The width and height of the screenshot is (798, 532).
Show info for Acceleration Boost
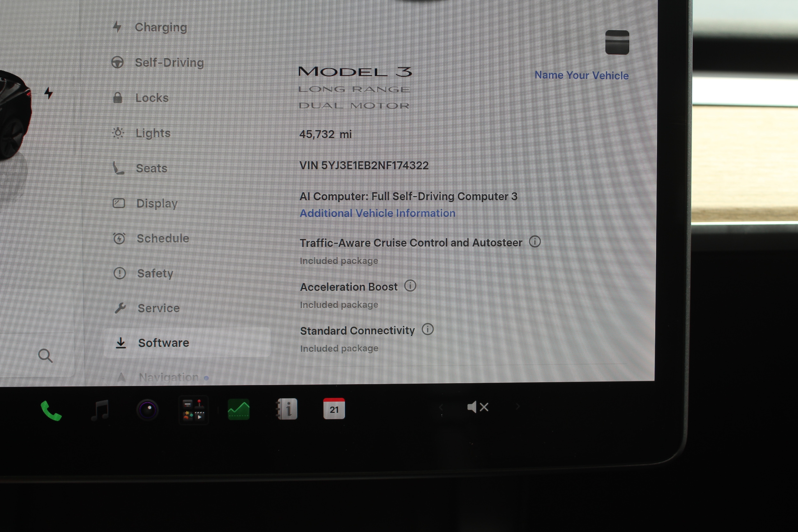410,286
